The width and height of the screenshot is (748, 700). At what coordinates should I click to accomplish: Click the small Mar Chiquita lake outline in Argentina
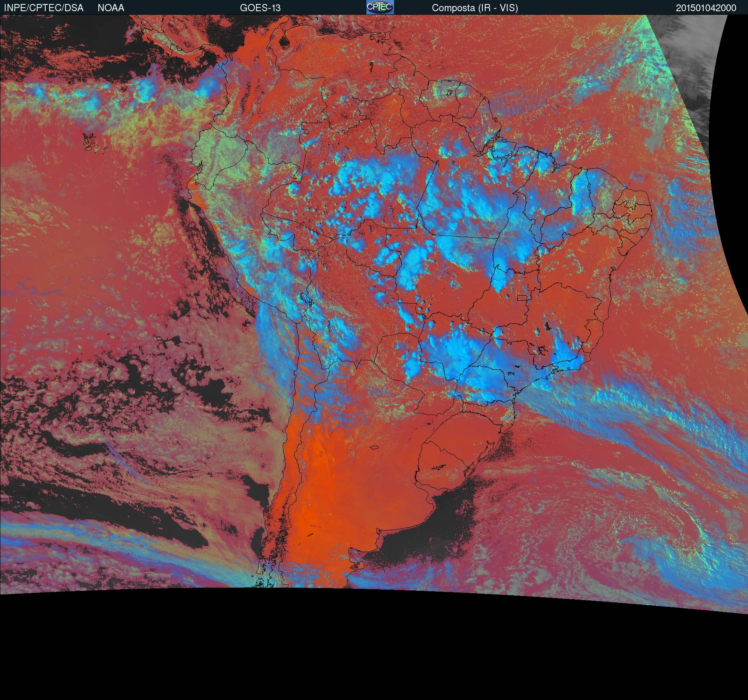(x=374, y=448)
